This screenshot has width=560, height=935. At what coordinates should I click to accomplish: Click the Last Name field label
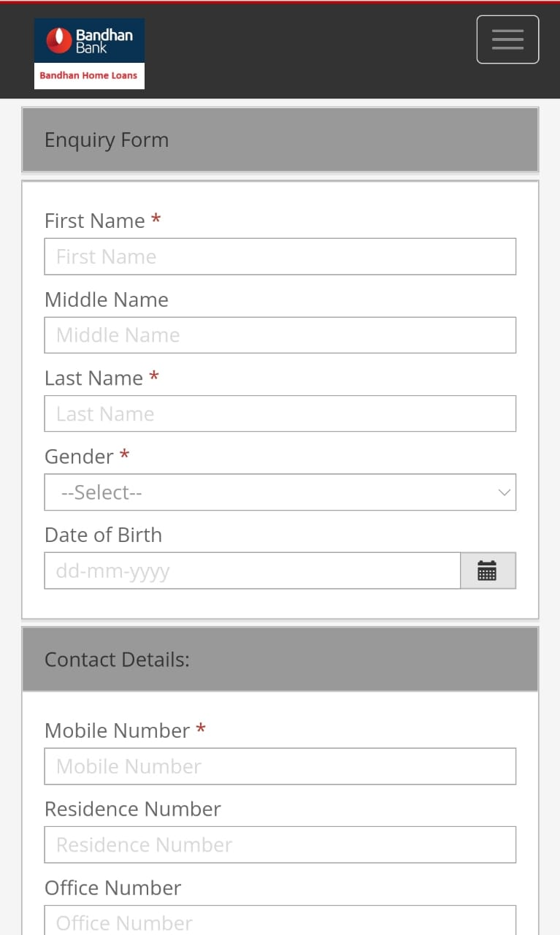93,378
